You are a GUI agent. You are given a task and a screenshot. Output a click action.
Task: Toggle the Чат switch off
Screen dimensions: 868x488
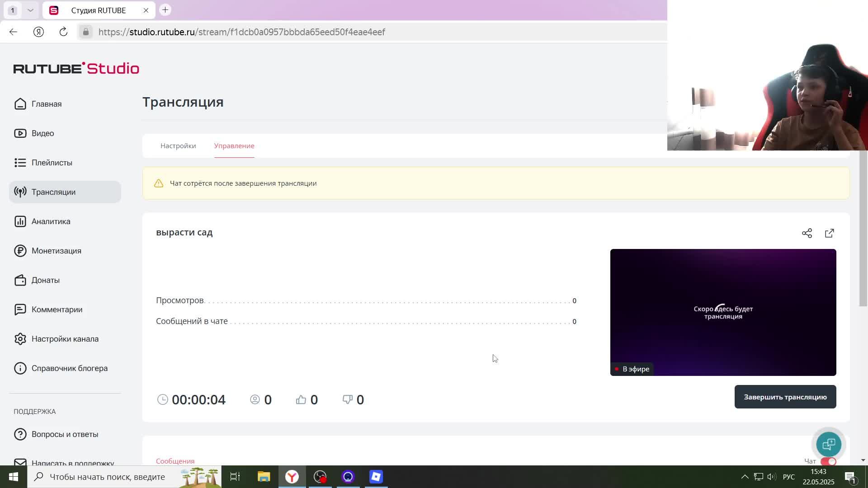[828, 461]
